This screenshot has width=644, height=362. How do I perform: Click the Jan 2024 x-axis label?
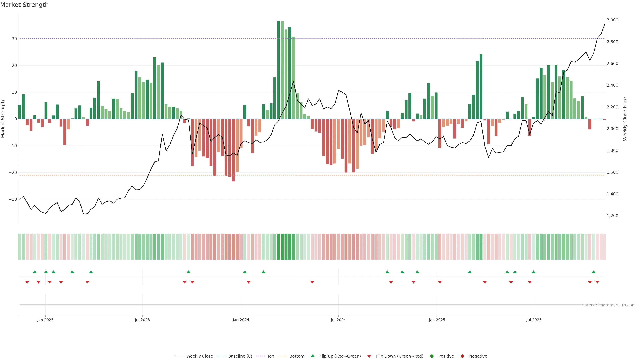[241, 320]
